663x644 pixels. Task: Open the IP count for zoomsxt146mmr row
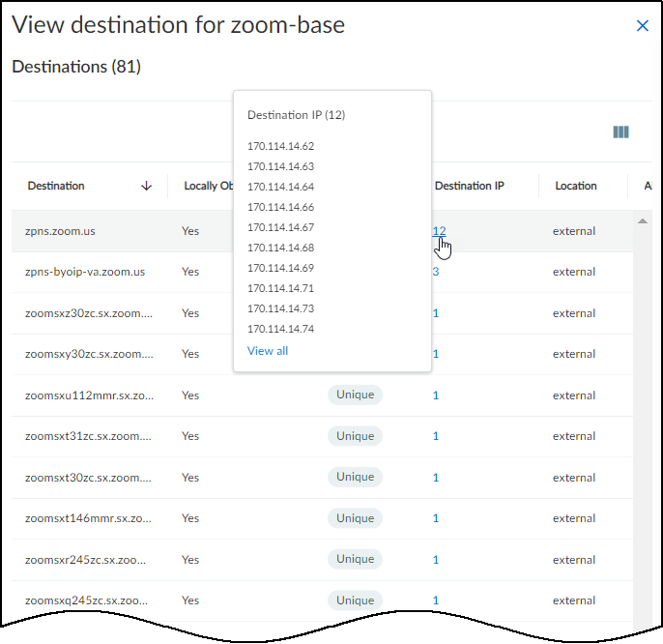coord(436,518)
